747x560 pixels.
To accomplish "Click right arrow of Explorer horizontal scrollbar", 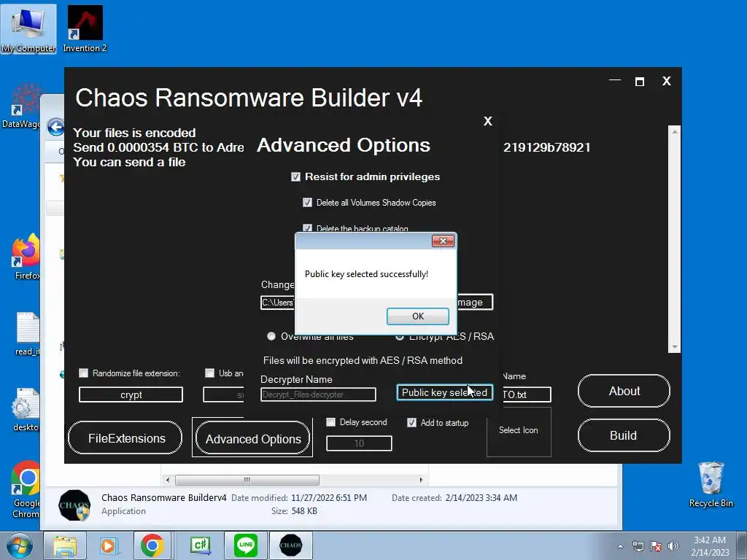I will tap(421, 480).
